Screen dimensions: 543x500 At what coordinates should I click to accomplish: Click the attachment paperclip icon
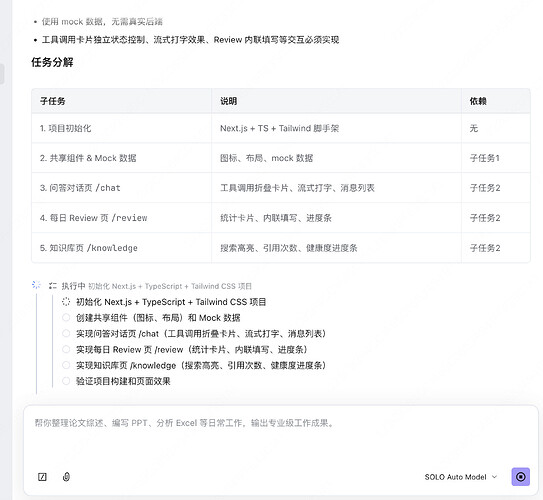(x=66, y=477)
